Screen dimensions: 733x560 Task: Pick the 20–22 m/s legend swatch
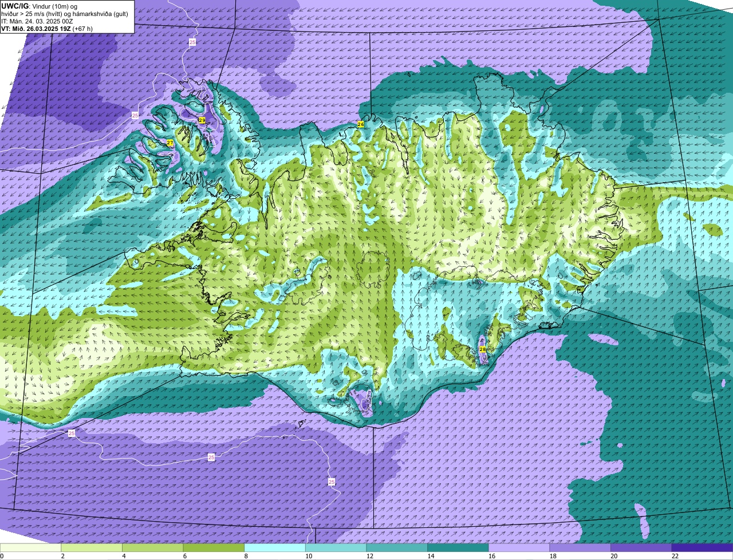[x=641, y=547]
